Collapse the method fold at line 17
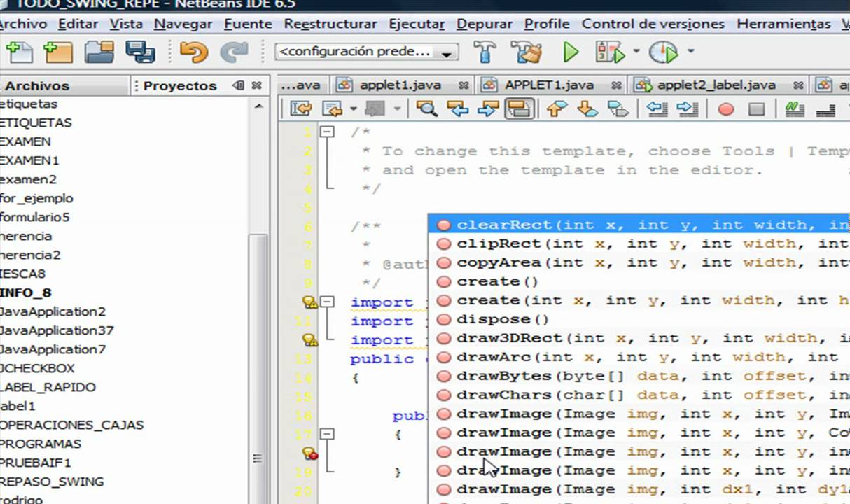Screen dimensions: 850x504 [x=328, y=434]
